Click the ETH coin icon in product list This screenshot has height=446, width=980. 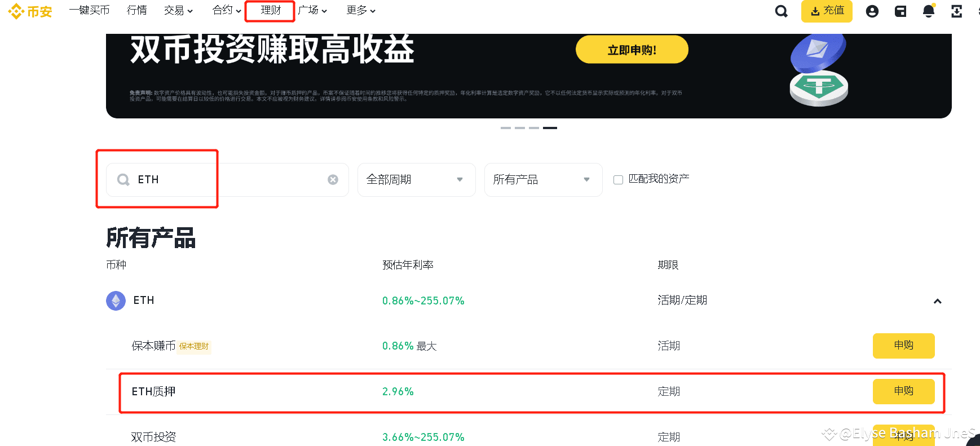(116, 301)
